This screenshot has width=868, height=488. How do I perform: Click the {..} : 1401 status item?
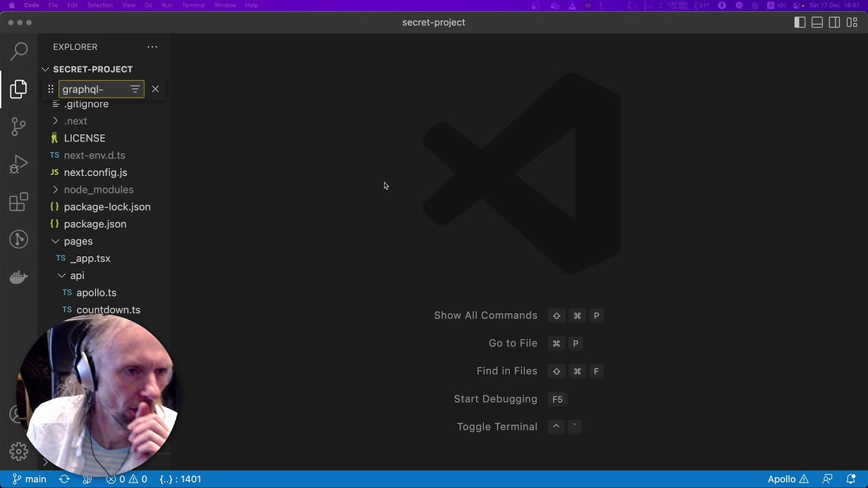point(180,479)
